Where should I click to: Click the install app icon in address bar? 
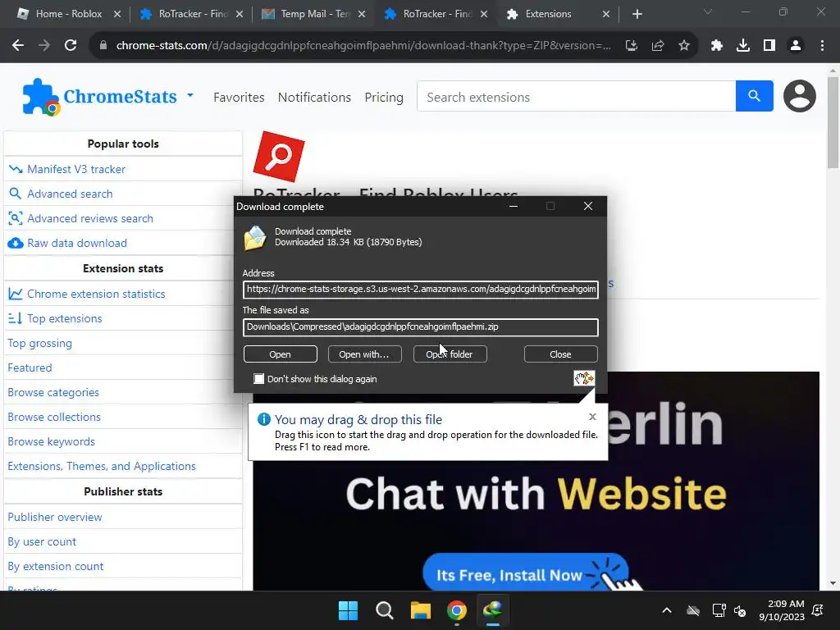632,46
